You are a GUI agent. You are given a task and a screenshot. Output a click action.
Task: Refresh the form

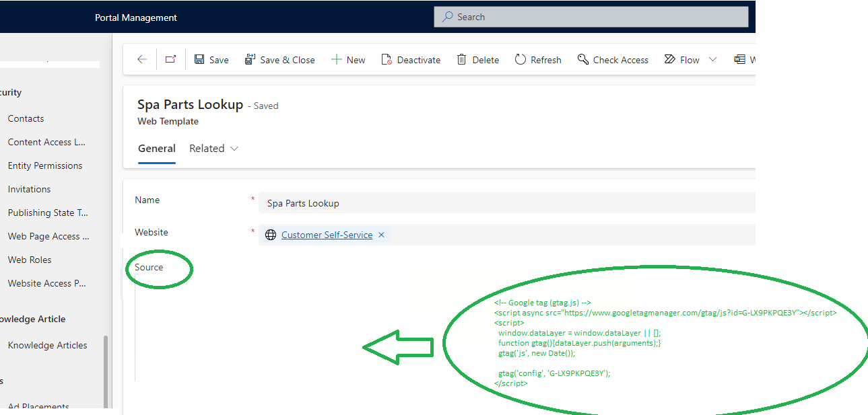[538, 60]
